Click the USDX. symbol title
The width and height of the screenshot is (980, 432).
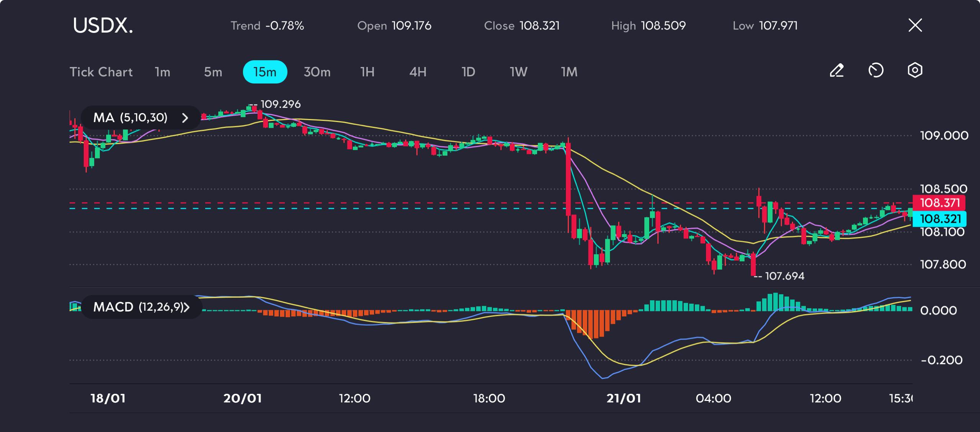tap(103, 26)
